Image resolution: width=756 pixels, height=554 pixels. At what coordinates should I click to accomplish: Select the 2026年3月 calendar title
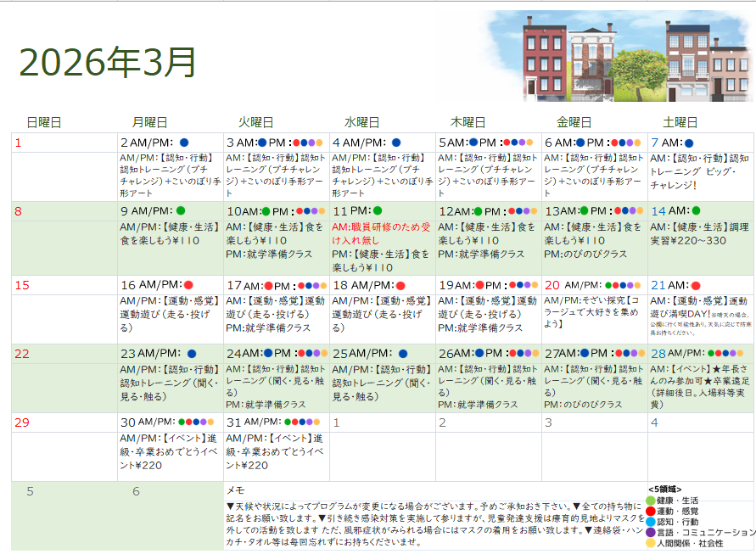(x=106, y=59)
